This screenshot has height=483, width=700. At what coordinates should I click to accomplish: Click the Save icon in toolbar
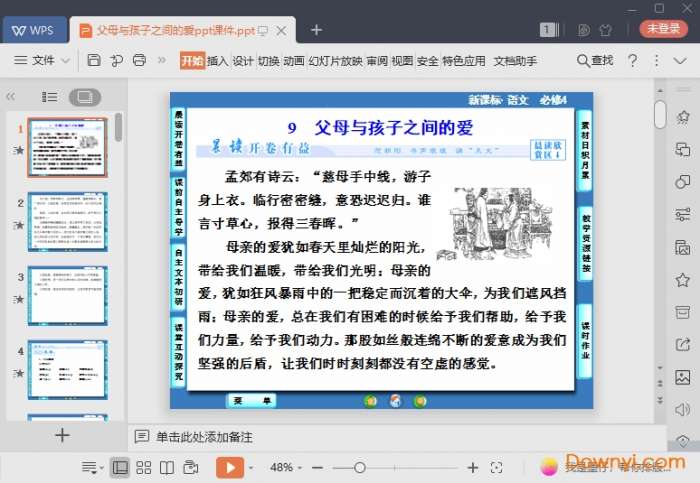(x=93, y=61)
